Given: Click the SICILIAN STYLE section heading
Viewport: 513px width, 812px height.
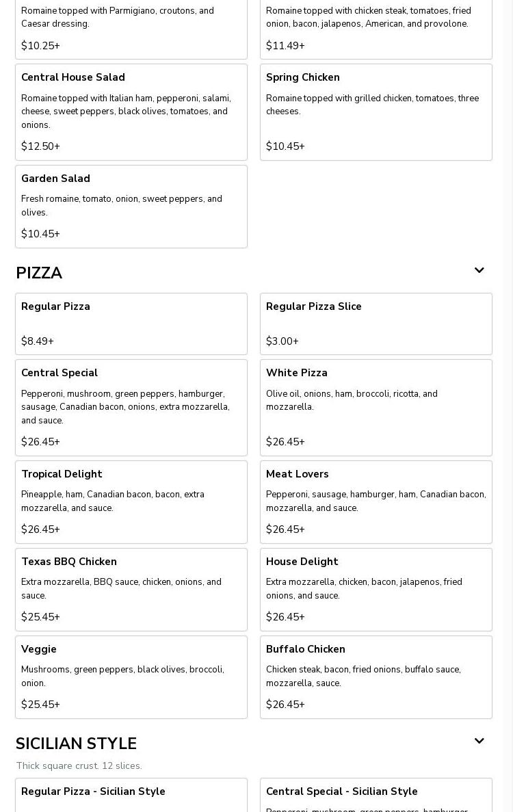Looking at the screenshot, I should point(76,744).
